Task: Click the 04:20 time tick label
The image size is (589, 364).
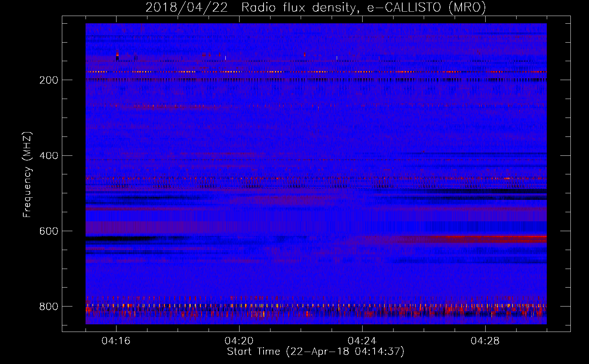Action: 239,341
